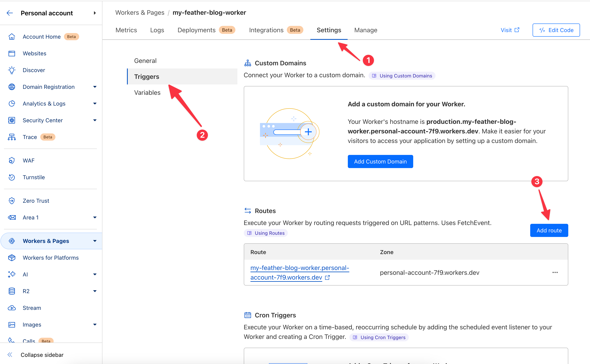
Task: Open the Account Home house icon
Action: tap(12, 37)
